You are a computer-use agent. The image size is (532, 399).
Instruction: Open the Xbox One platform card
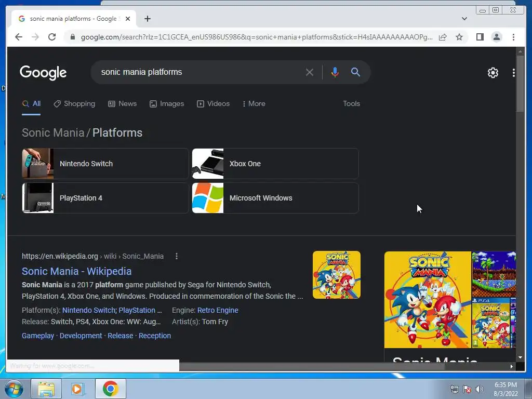[x=275, y=164]
